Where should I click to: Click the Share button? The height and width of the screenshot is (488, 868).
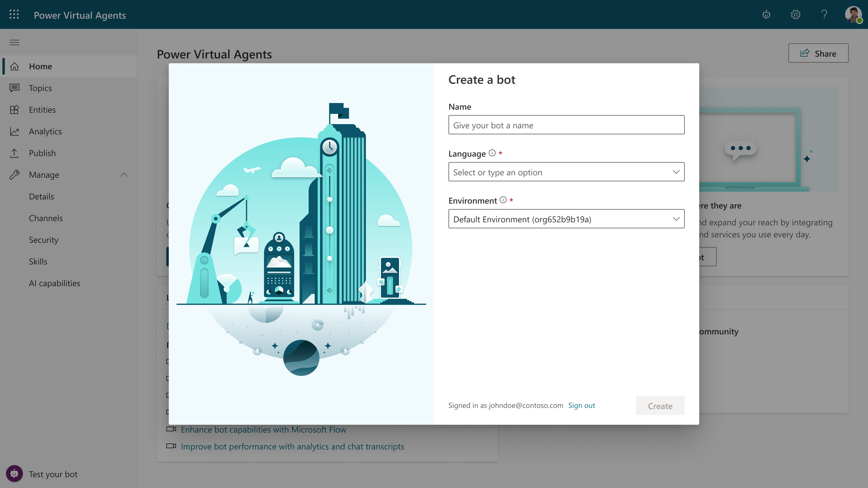[818, 53]
